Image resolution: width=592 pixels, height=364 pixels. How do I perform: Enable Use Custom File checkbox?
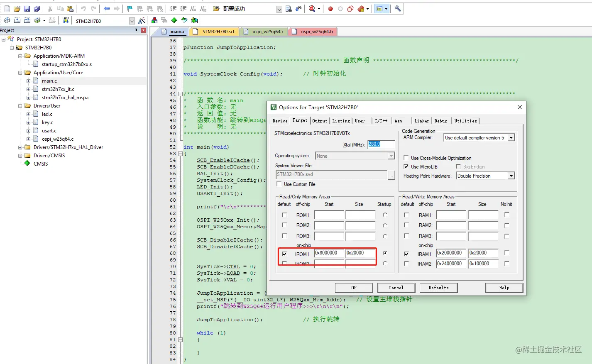click(x=279, y=184)
